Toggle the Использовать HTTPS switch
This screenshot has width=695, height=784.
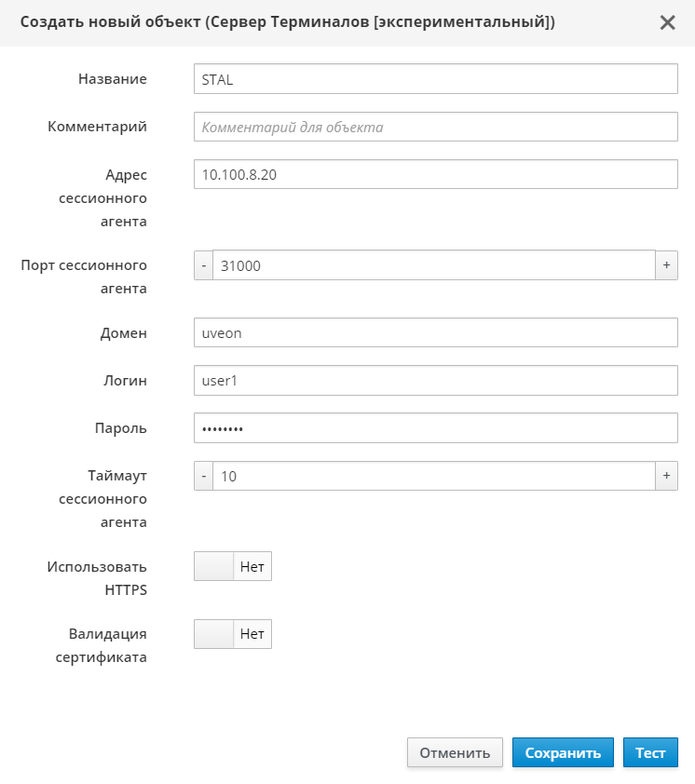pyautogui.click(x=233, y=566)
